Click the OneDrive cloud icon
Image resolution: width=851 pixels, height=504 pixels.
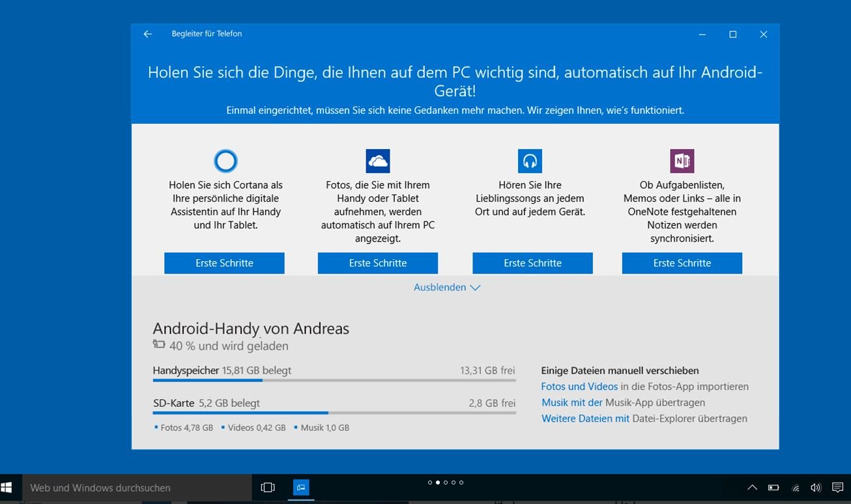point(378,161)
